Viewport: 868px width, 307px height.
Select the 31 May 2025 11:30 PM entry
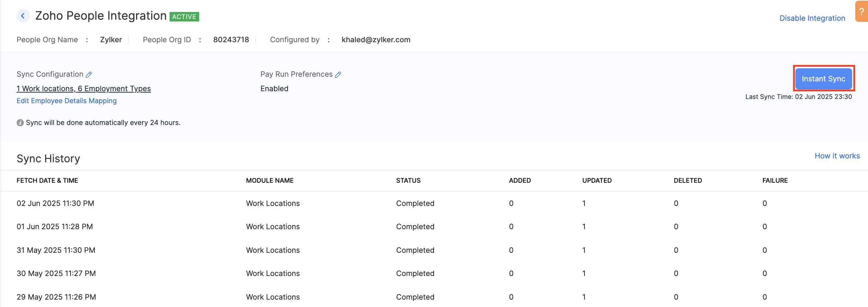(56, 250)
